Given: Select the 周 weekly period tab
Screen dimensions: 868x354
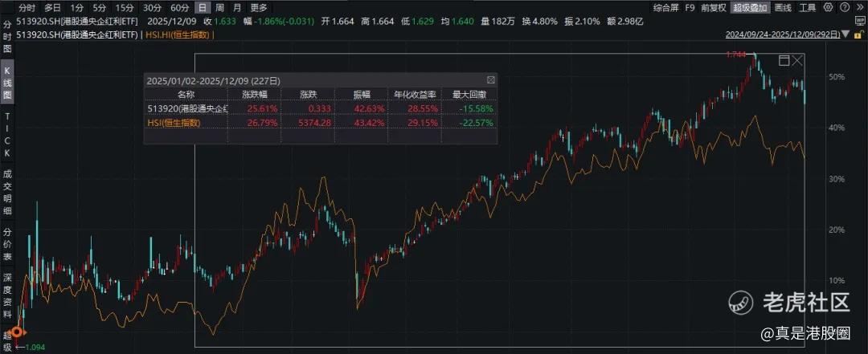Looking at the screenshot, I should [x=219, y=8].
